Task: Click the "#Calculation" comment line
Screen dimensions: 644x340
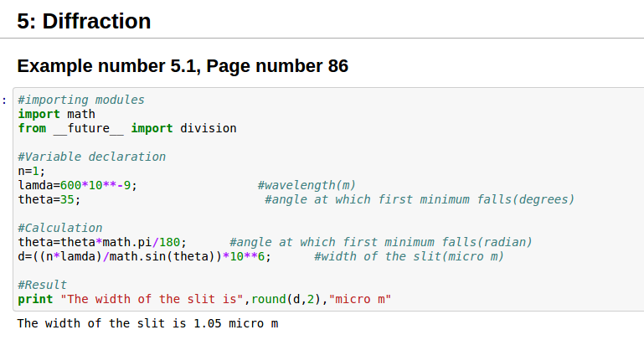Action: (60, 228)
